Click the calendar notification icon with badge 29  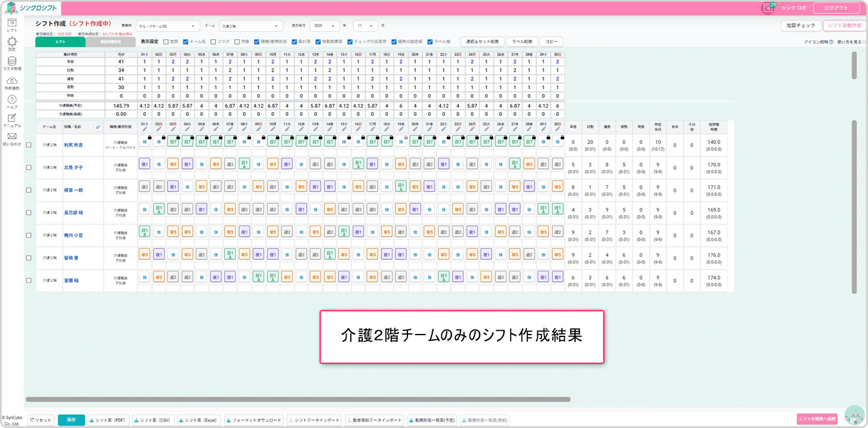768,8
